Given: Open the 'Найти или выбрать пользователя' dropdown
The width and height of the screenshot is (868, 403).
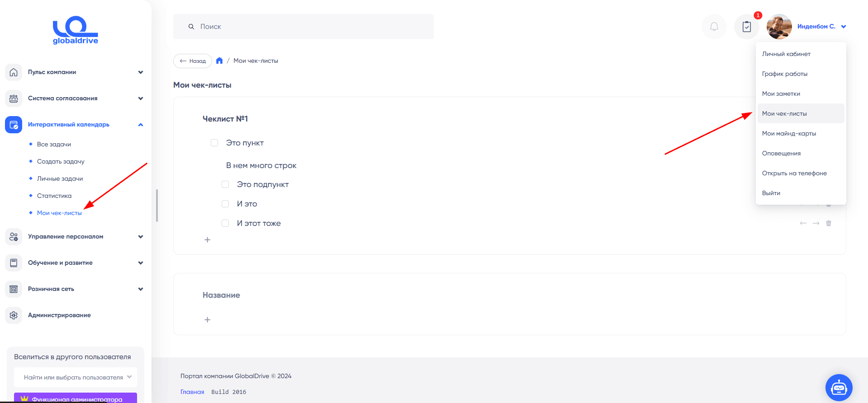Looking at the screenshot, I should 76,377.
